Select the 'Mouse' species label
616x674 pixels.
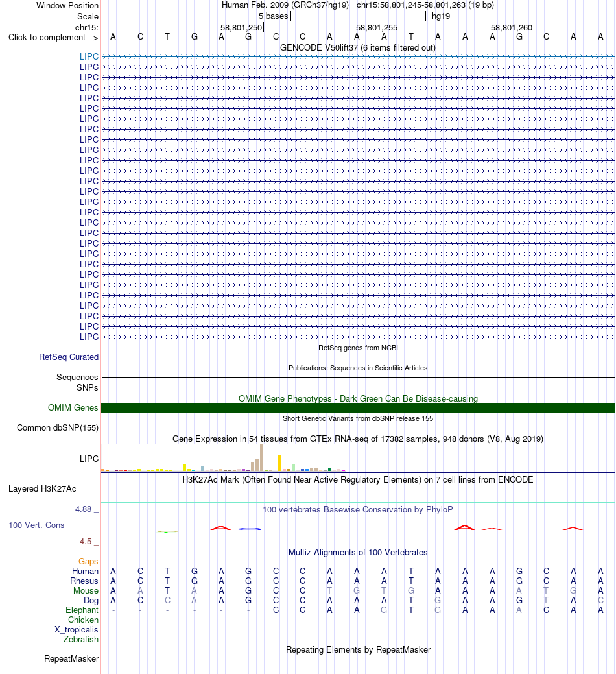(86, 591)
